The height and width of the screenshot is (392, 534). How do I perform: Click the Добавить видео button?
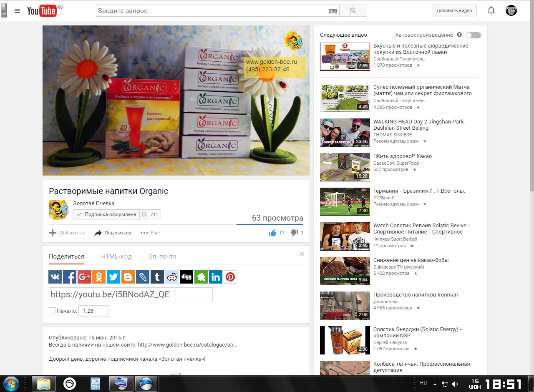[454, 11]
